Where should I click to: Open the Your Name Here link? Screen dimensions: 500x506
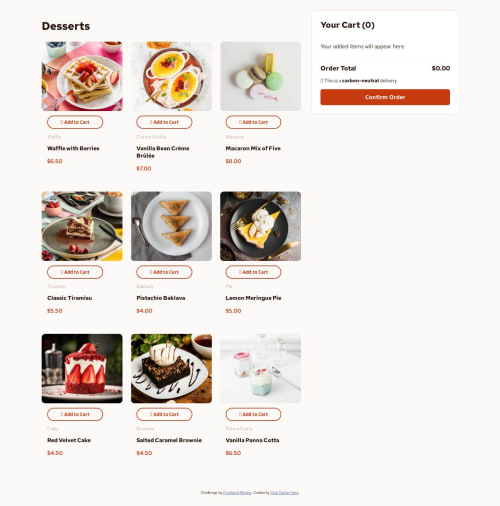(x=285, y=493)
